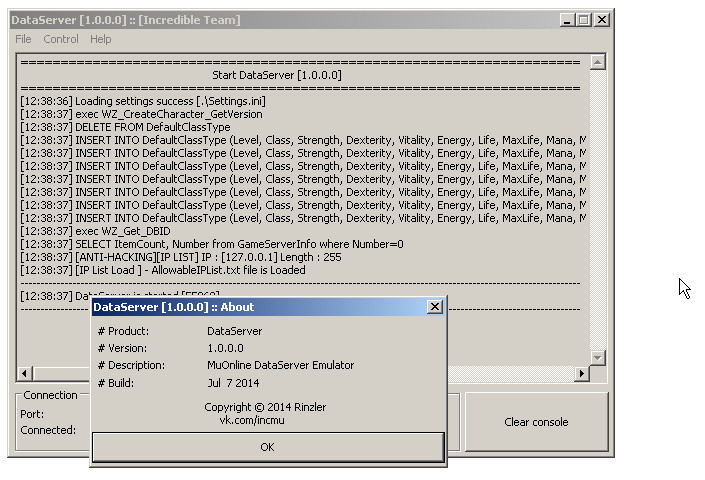The width and height of the screenshot is (705, 480).
Task: Click the 'exec WZ_Get_DBID' log line
Action: [95, 231]
